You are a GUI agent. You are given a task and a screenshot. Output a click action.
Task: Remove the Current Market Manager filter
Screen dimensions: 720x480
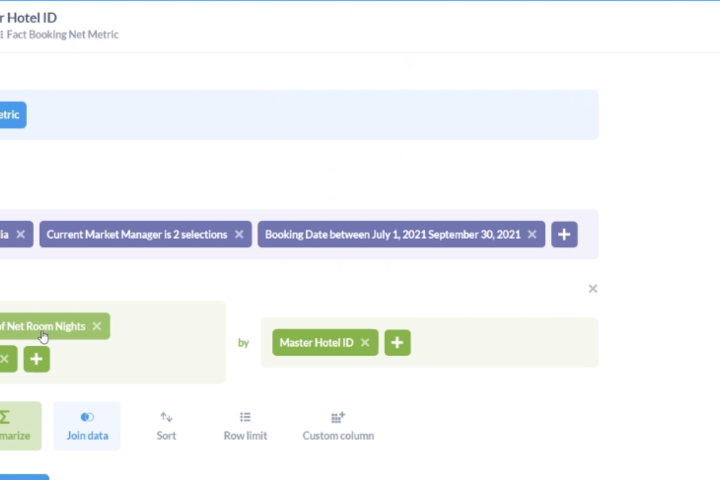coord(239,234)
